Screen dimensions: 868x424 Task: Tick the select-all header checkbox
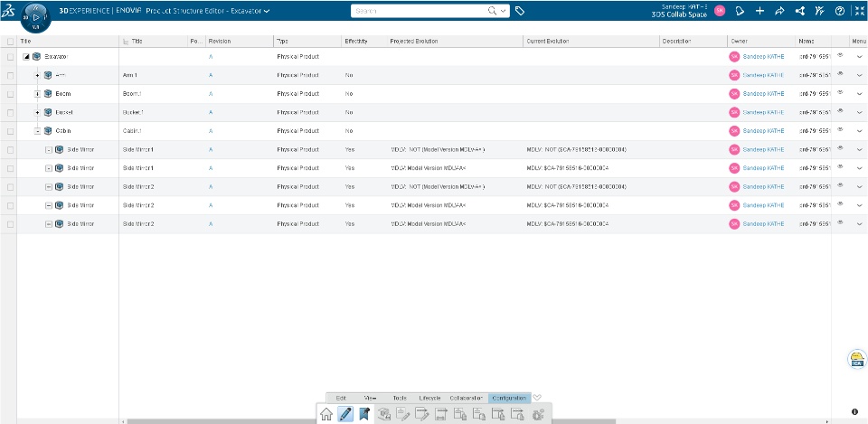(x=10, y=42)
